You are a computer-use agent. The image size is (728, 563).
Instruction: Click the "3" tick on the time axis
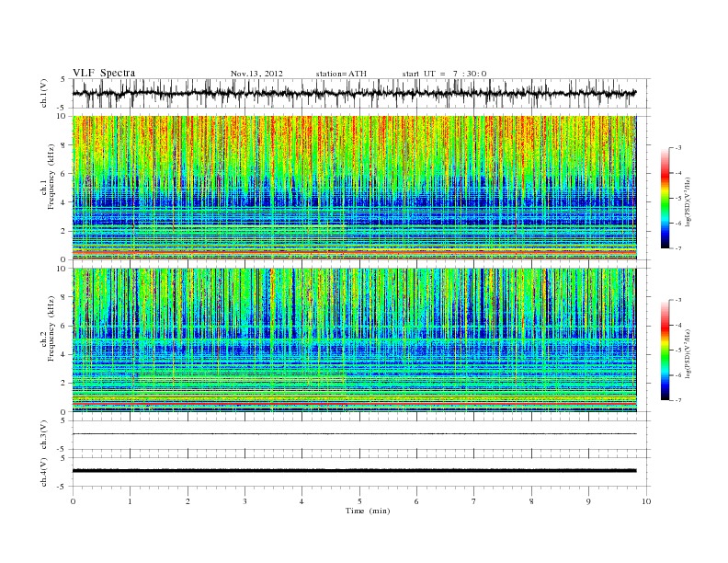point(245,501)
